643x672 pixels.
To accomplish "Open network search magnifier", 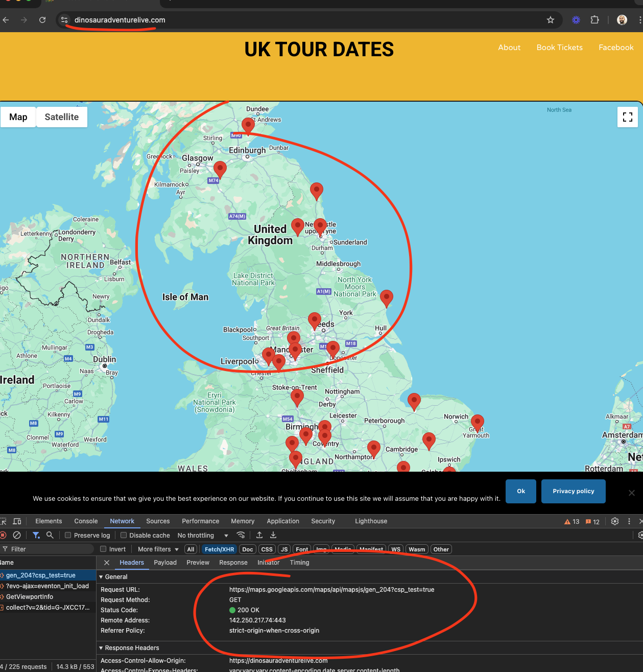I will 50,535.
